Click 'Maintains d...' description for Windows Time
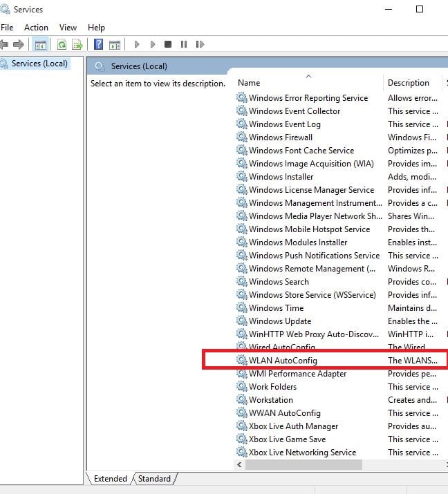 coord(412,308)
